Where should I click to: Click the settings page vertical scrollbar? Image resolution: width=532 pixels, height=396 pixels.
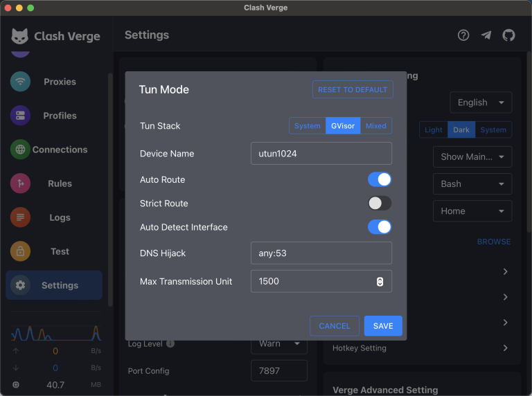(529, 143)
